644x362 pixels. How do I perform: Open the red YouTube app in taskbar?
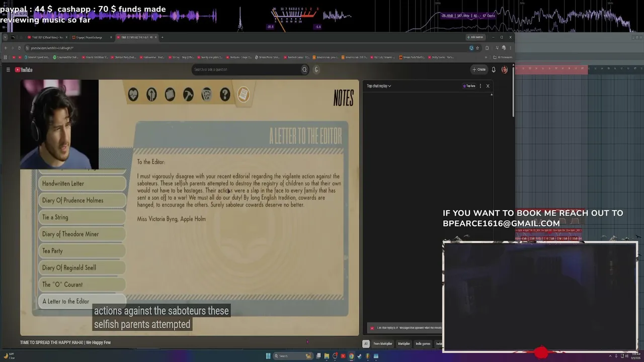(x=343, y=356)
